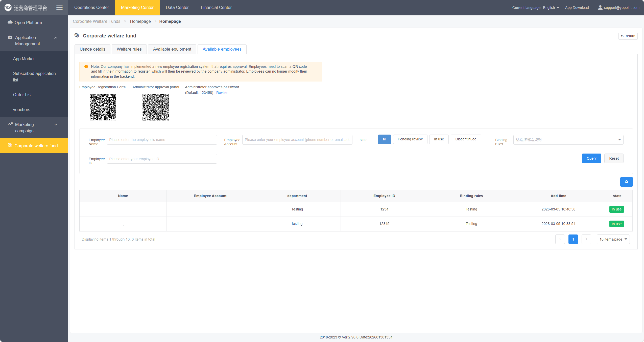The height and width of the screenshot is (342, 644).
Task: Click the Application Management briefcase icon
Action: [10, 37]
